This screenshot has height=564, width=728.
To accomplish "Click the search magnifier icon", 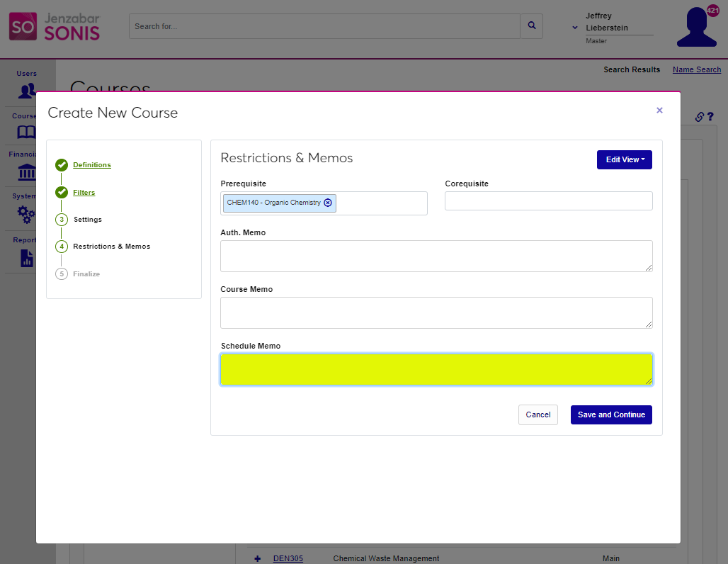I will 531,26.
